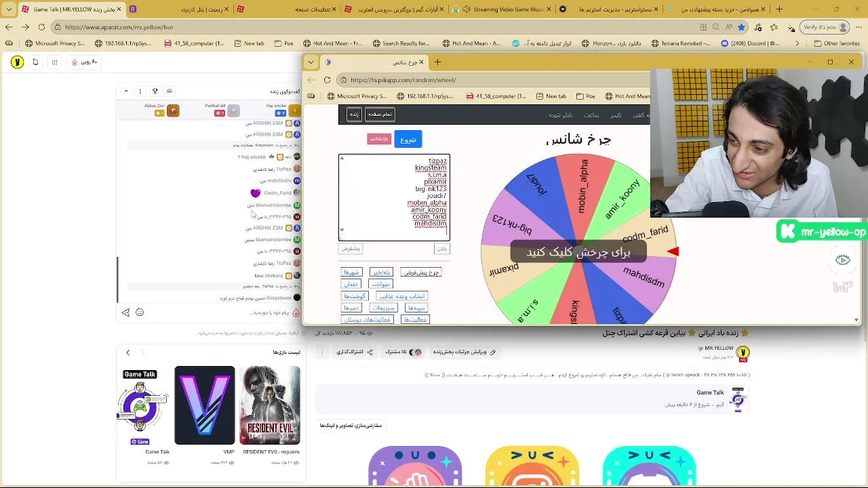This screenshot has width=868, height=488.
Task: Click the games list previous arrow
Action: click(x=127, y=352)
